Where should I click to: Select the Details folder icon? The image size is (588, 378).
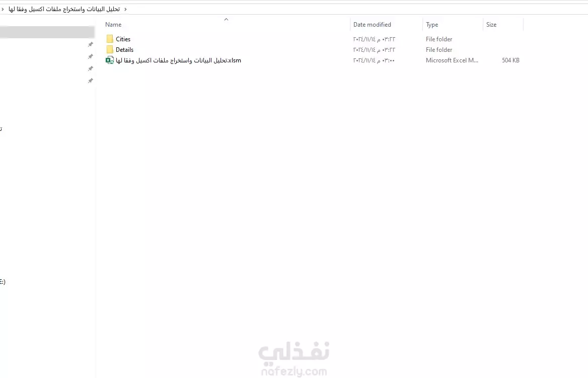(110, 49)
